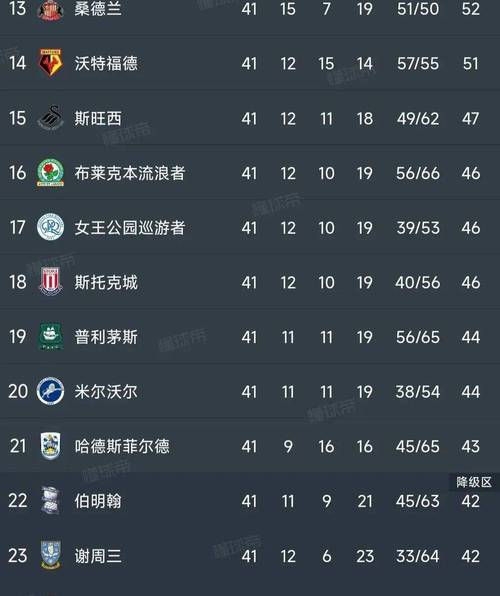Open the Swansea swan logo

(51, 118)
